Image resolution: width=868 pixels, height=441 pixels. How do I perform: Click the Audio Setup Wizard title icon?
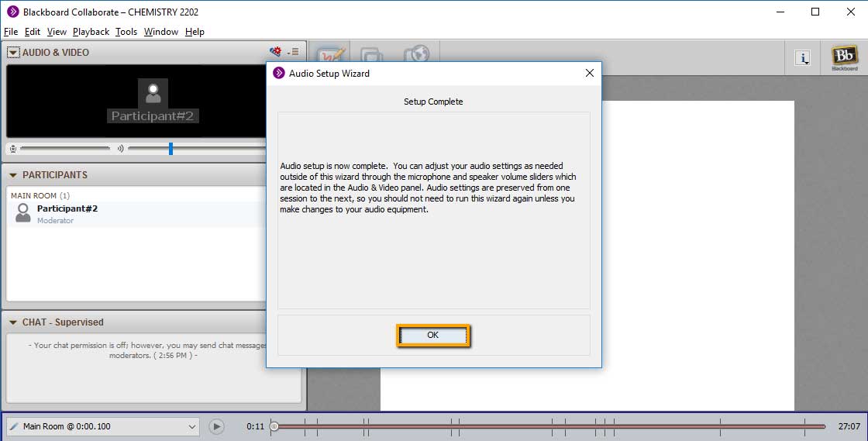(x=279, y=73)
